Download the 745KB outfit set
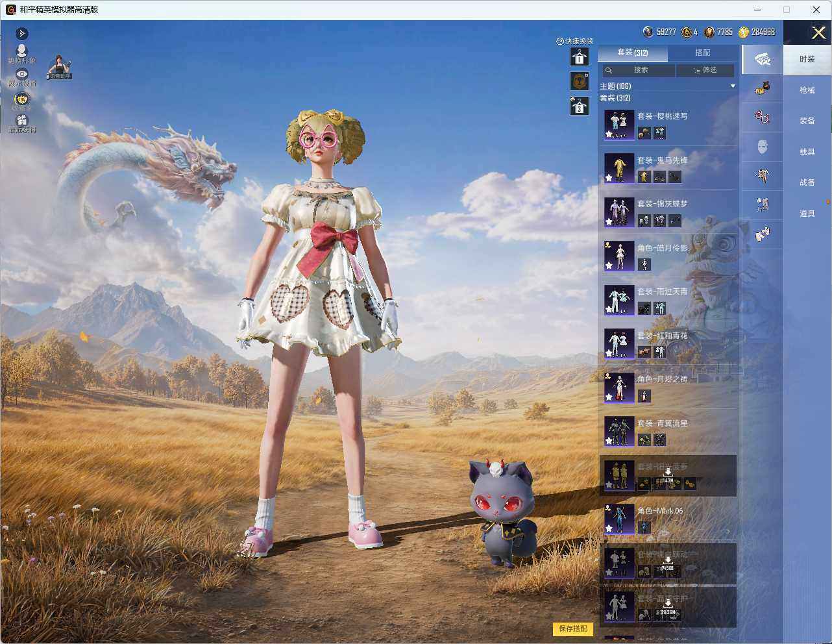832x644 pixels. pyautogui.click(x=667, y=563)
